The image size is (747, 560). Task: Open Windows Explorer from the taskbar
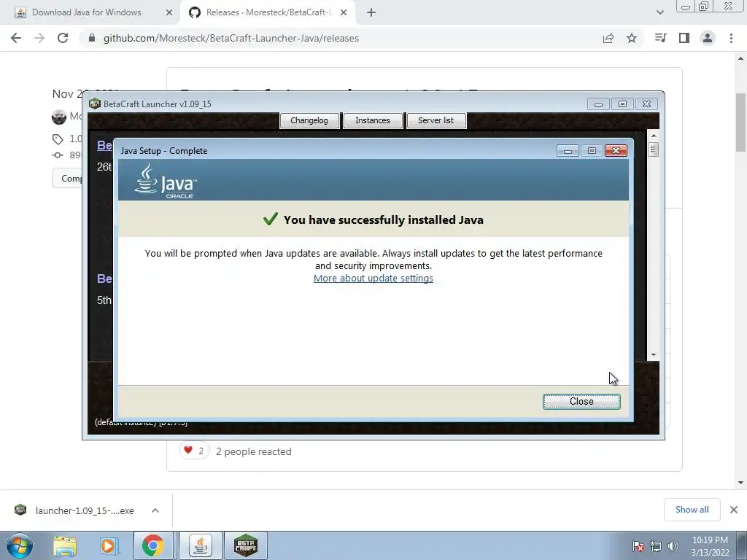(65, 545)
